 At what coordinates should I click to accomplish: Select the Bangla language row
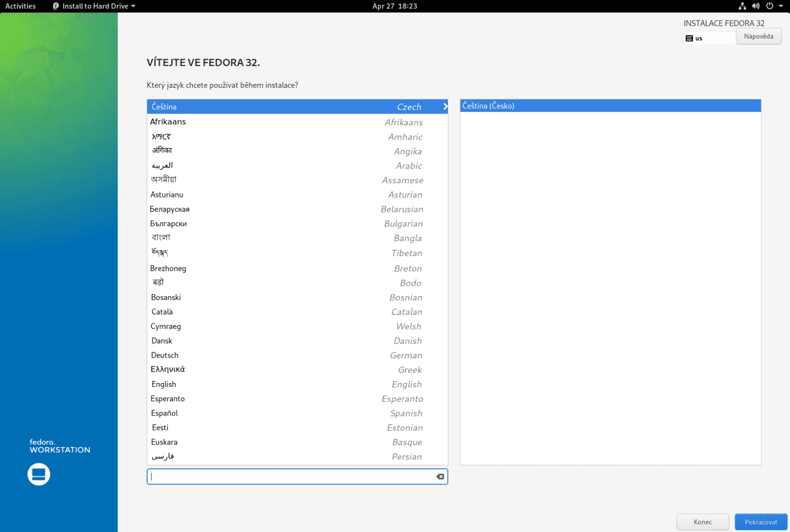click(x=297, y=238)
